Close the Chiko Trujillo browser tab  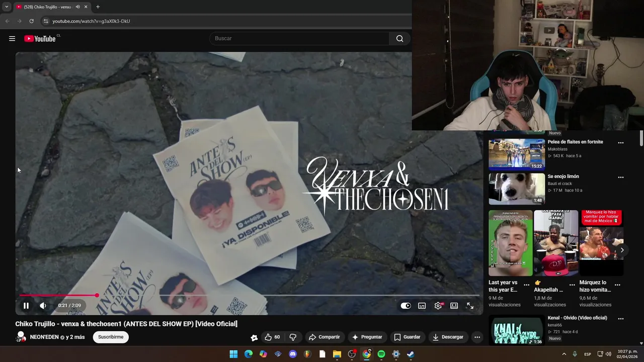pyautogui.click(x=86, y=7)
